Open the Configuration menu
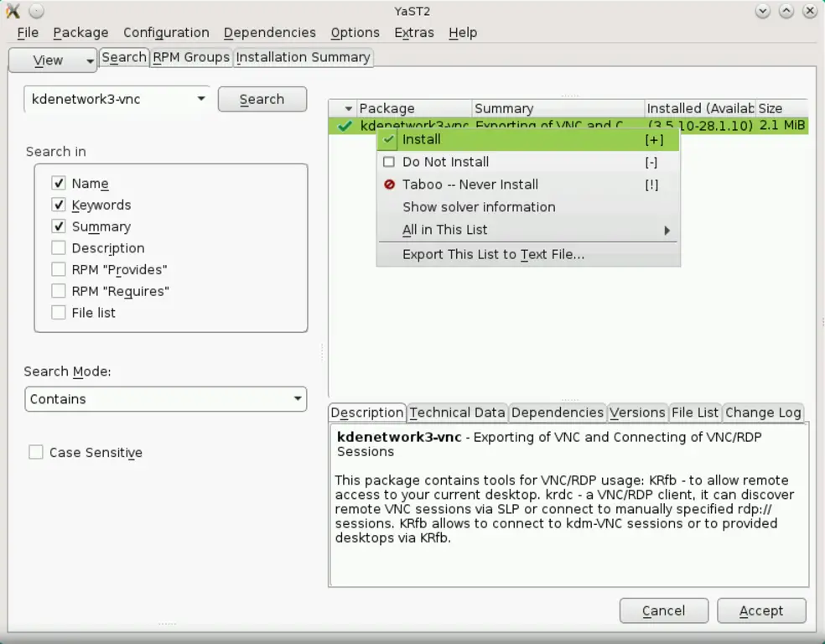825x644 pixels. (x=166, y=33)
